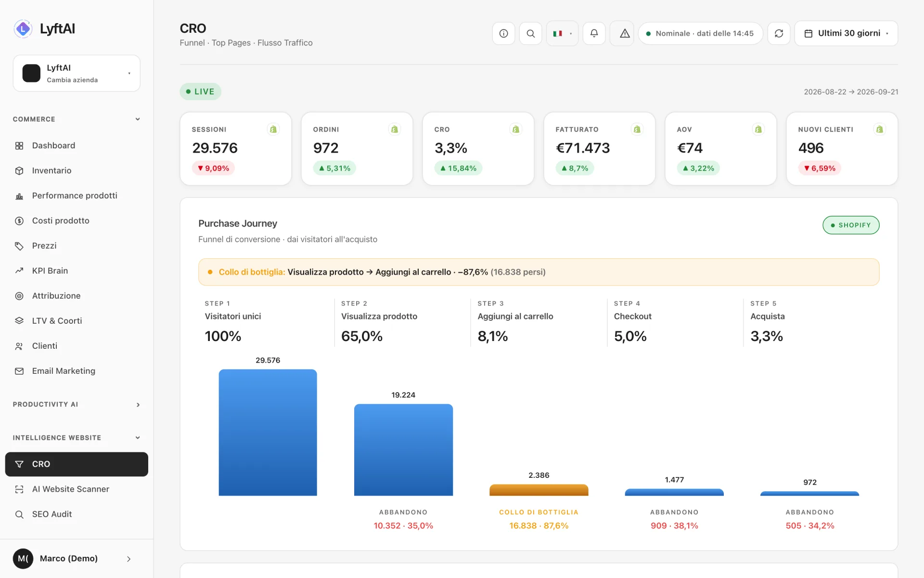Click the Shopify icon on Ordini card

click(395, 129)
